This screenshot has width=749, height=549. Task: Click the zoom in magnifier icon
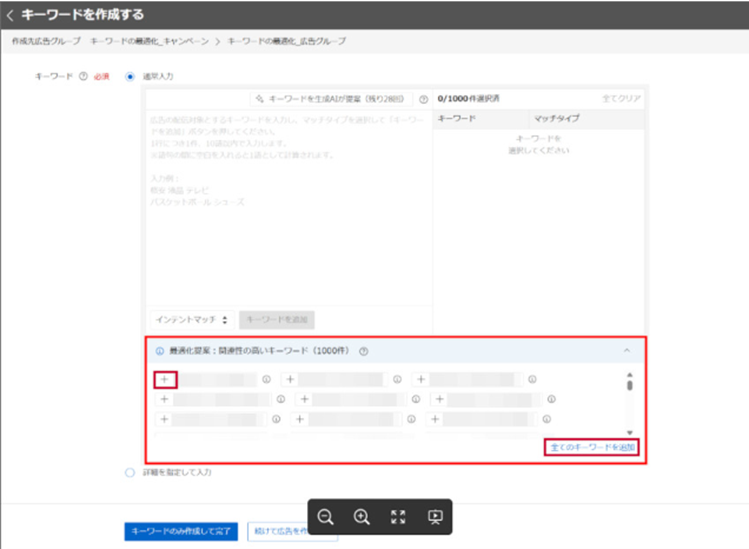coord(362,517)
